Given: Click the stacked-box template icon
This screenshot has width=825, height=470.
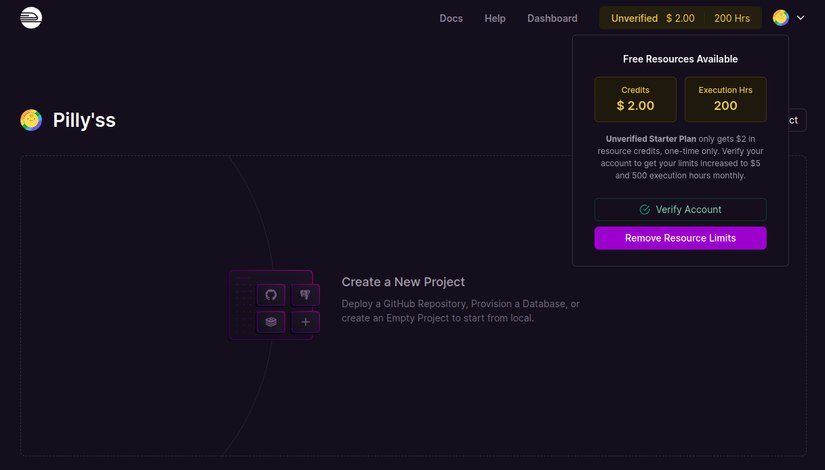Looking at the screenshot, I should (x=271, y=322).
